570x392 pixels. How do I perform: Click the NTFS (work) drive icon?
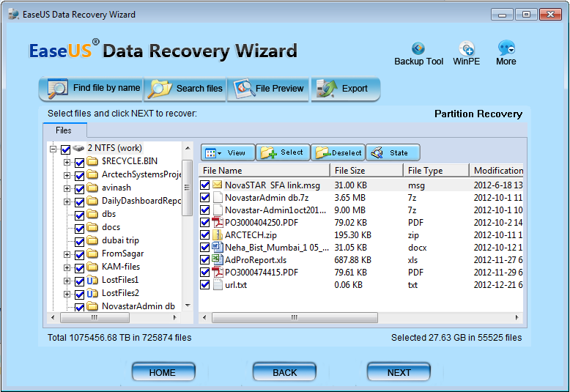point(78,148)
